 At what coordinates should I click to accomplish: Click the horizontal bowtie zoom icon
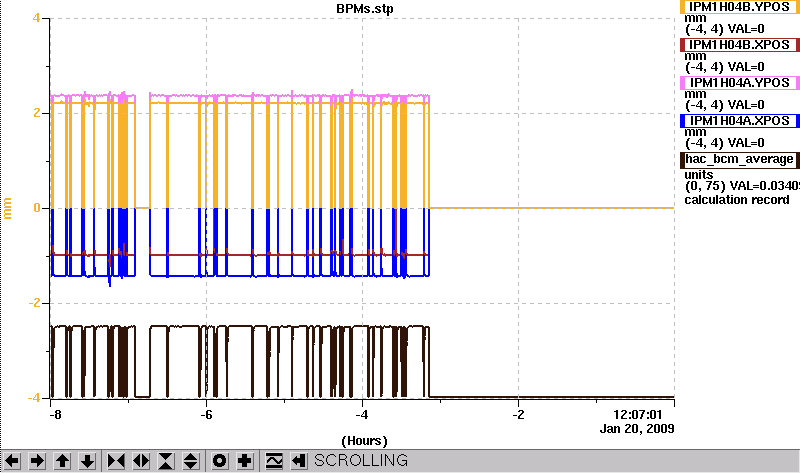[116, 461]
